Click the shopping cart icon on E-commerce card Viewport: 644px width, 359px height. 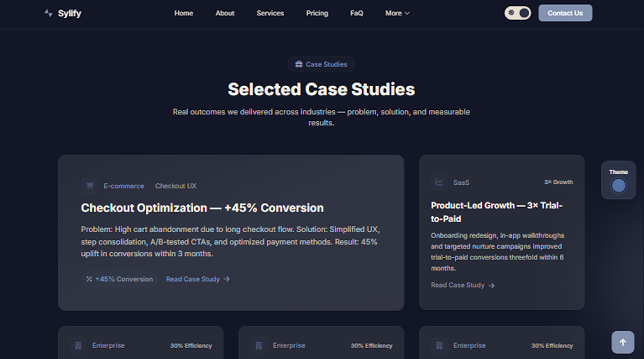pyautogui.click(x=89, y=186)
